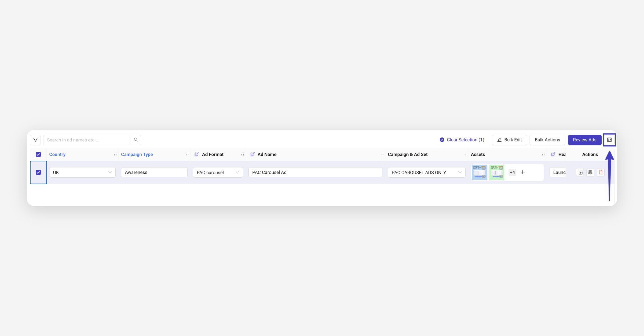Click Clear Selection (1) link

click(462, 140)
